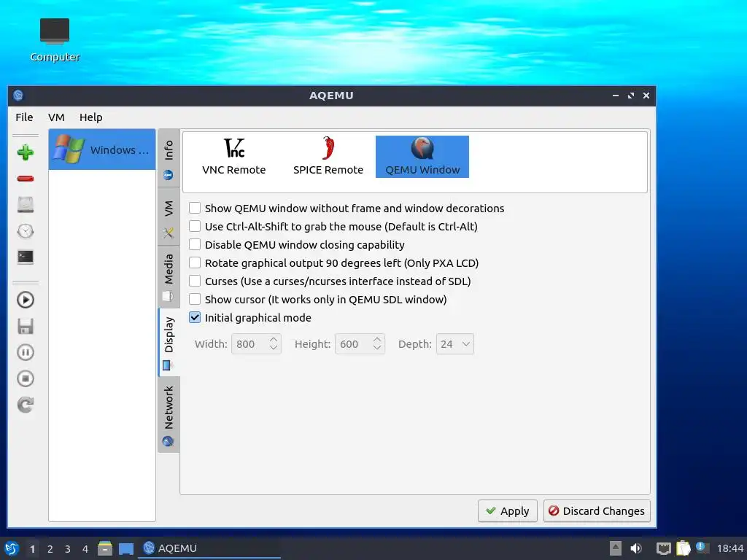This screenshot has height=560, width=747.
Task: Enable Show QEMU window without frame
Action: [195, 208]
